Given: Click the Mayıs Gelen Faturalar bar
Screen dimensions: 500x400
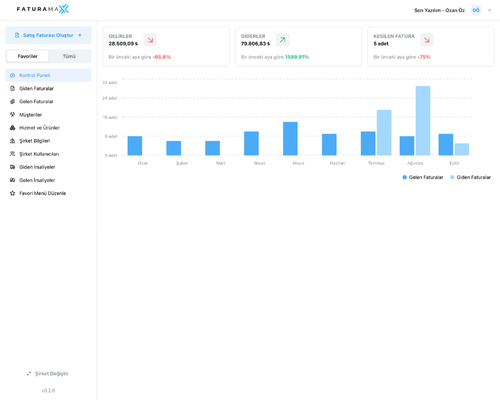Looking at the screenshot, I should point(290,139).
